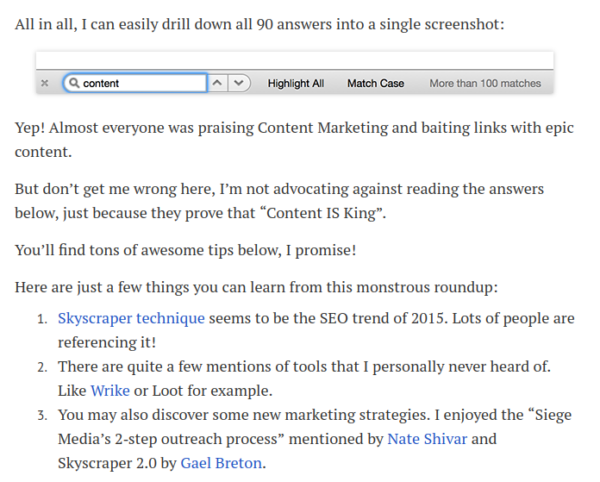Close the find bar using the x icon
This screenshot has height=482, width=600.
coord(45,83)
